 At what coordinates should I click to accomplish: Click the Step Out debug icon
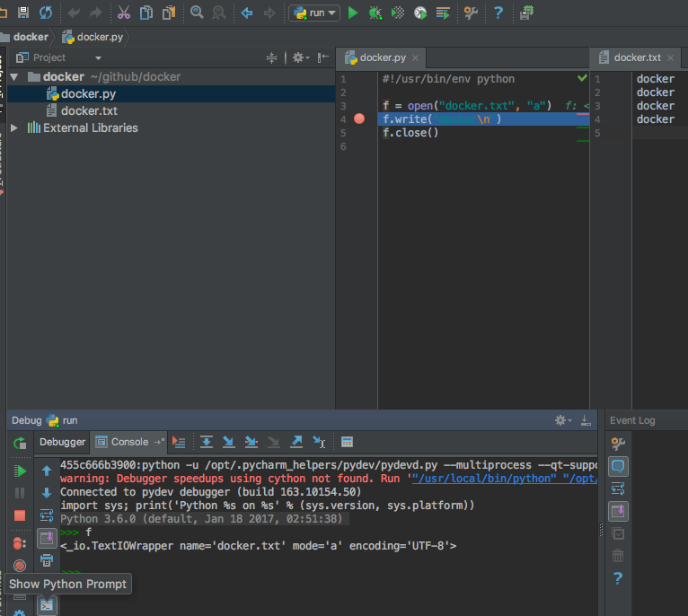coord(296,442)
